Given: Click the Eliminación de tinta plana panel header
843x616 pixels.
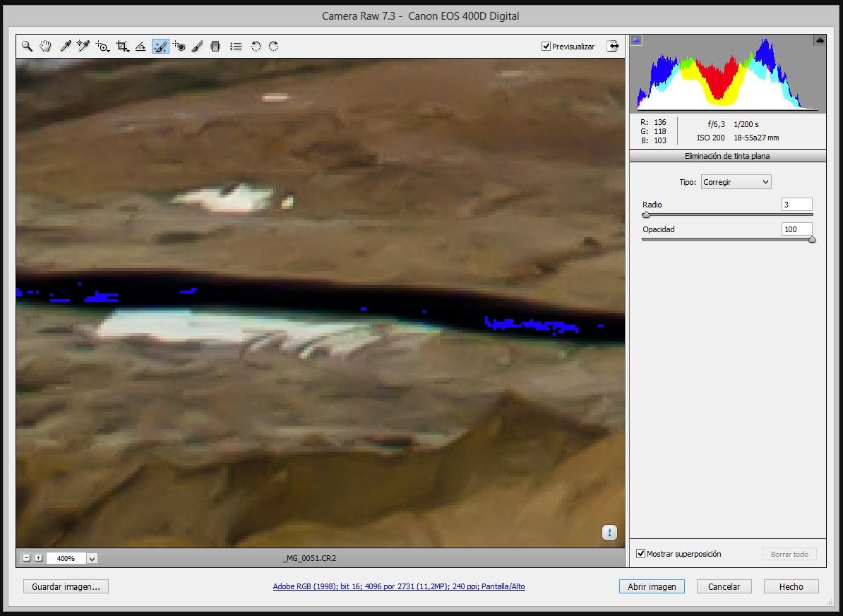Looking at the screenshot, I should [x=727, y=156].
